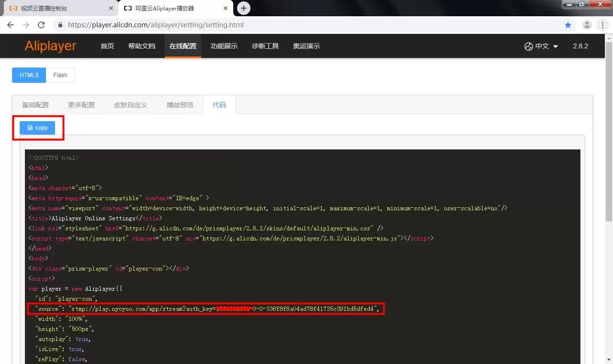
Task: Select 在线配置 in the navigation bar
Action: coord(183,46)
